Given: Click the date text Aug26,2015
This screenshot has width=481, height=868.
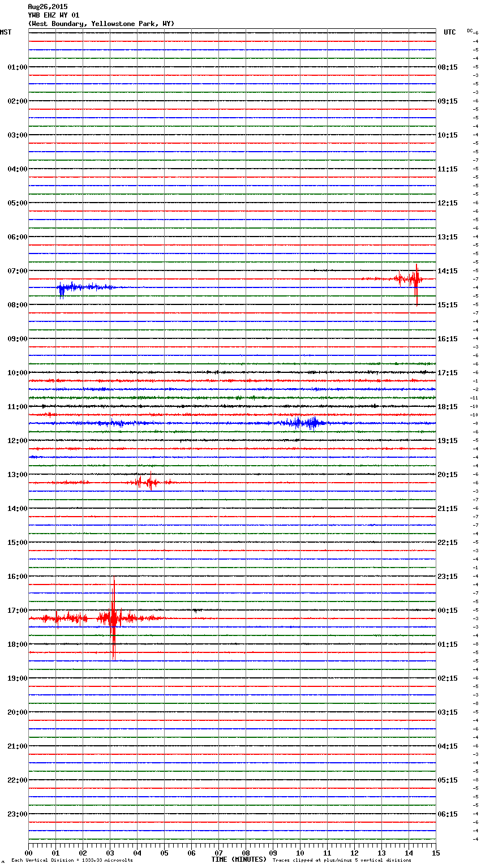Looking at the screenshot, I should (x=48, y=7).
